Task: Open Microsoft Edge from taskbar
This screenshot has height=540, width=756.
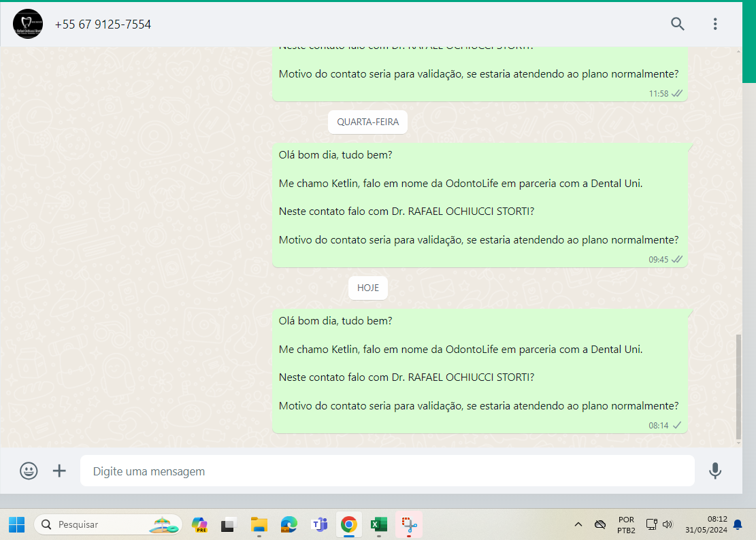Action: [x=289, y=524]
